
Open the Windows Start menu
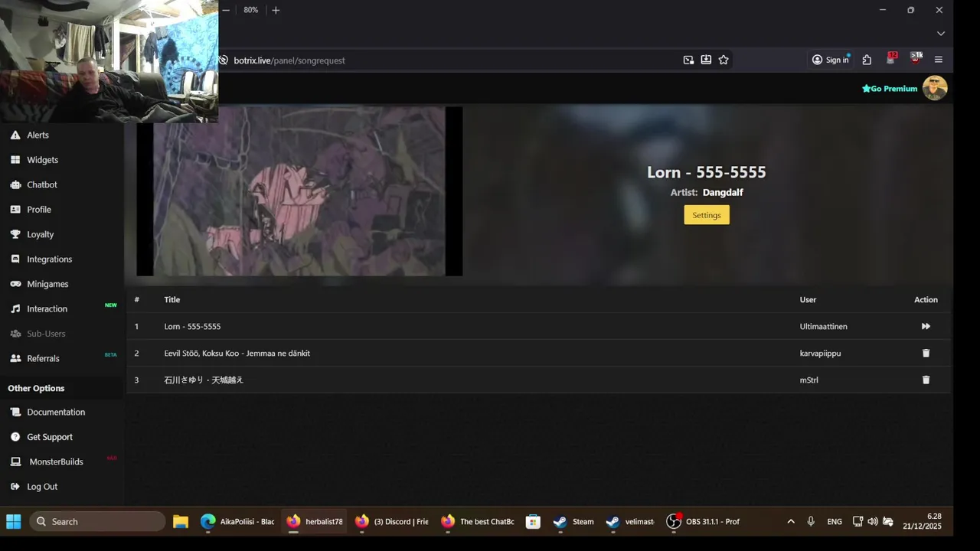[x=14, y=522]
